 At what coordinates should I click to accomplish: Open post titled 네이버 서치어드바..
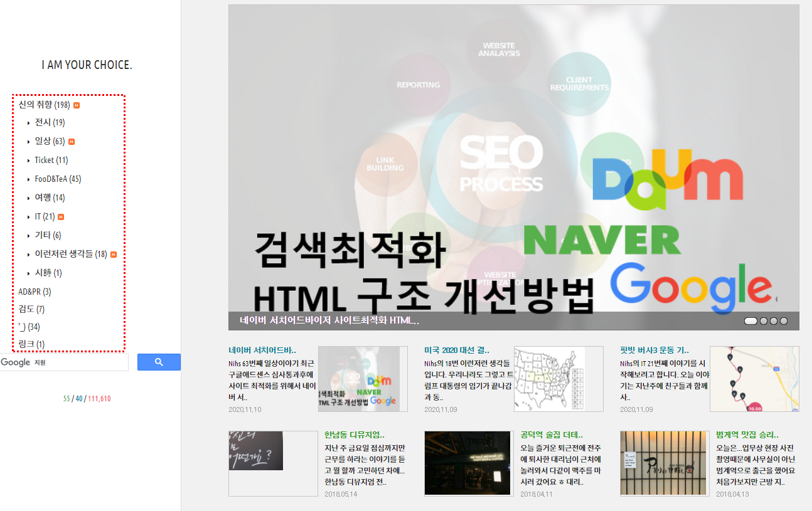tap(262, 350)
